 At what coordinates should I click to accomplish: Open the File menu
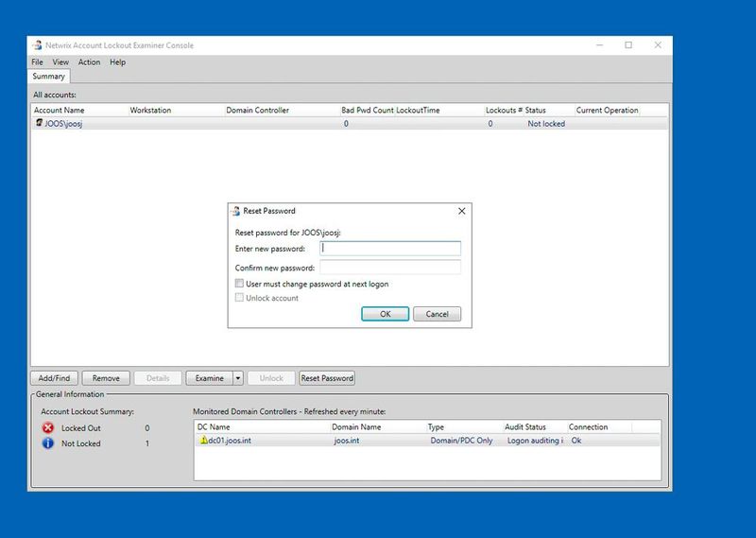pyautogui.click(x=37, y=61)
